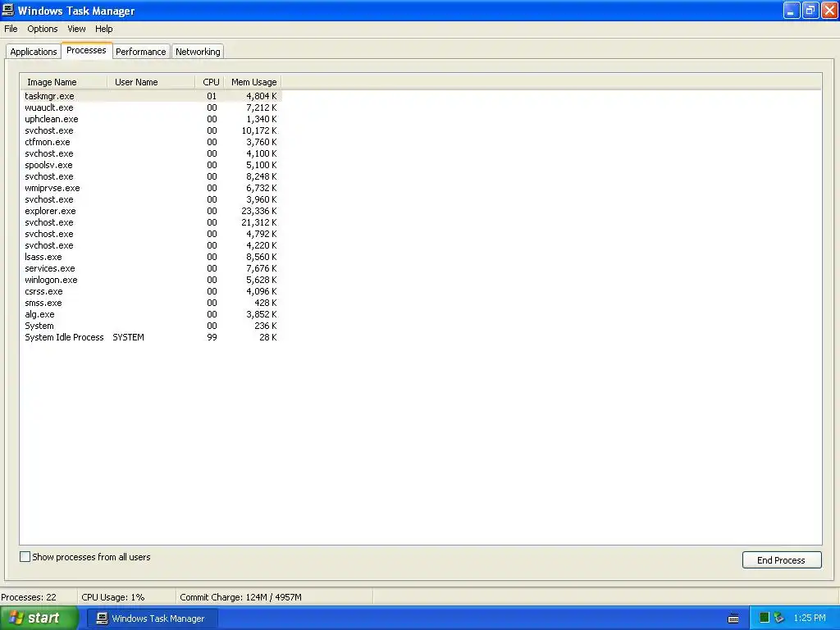Select svchost.exe using 3,960 K
Image resolution: width=840 pixels, height=630 pixels.
[x=151, y=199]
